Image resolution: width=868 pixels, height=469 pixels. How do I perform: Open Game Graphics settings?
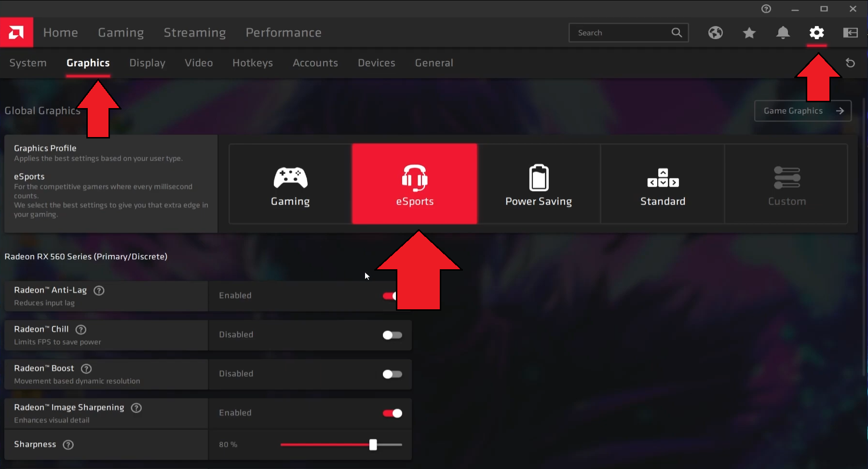pos(803,111)
